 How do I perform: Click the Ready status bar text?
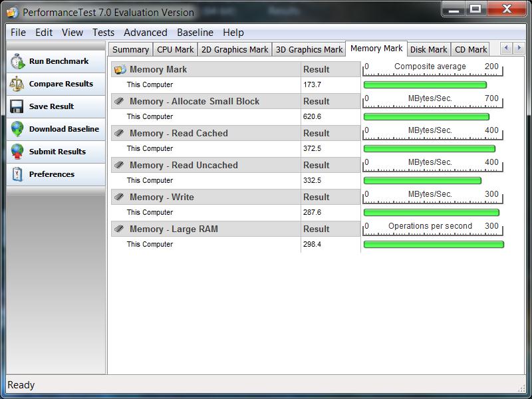click(21, 385)
